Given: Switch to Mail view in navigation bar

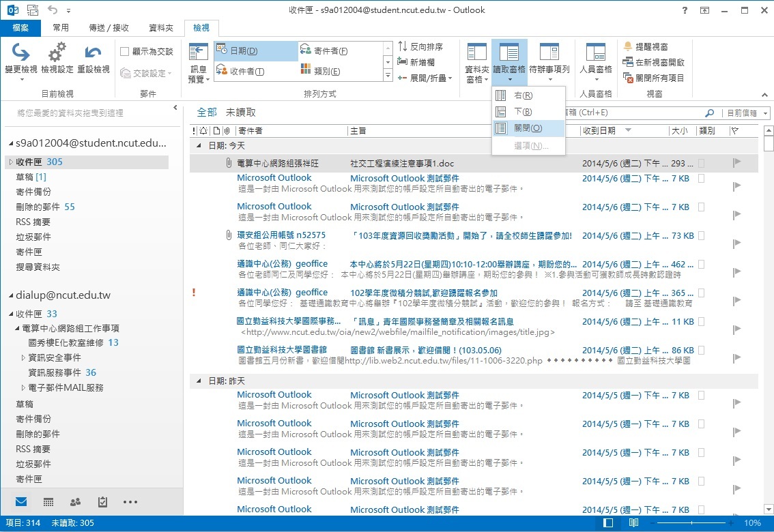Looking at the screenshot, I should click(x=20, y=502).
